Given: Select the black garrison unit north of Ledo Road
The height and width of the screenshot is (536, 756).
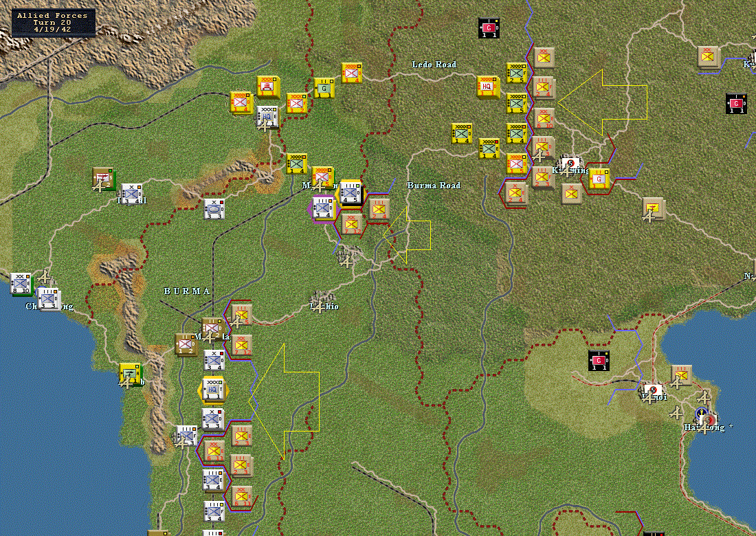Looking at the screenshot, I should [x=489, y=28].
